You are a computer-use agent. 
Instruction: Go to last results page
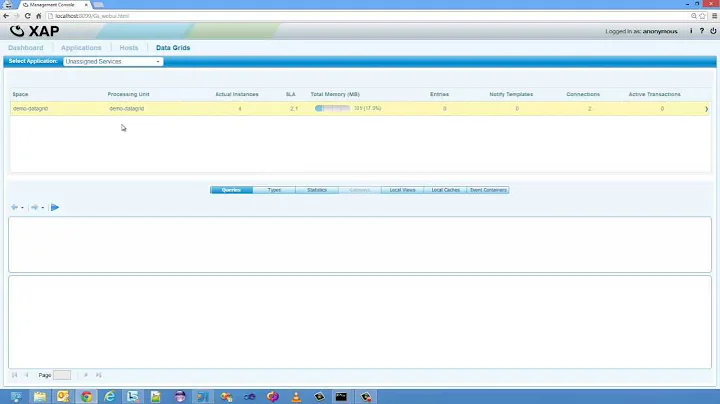(x=98, y=375)
